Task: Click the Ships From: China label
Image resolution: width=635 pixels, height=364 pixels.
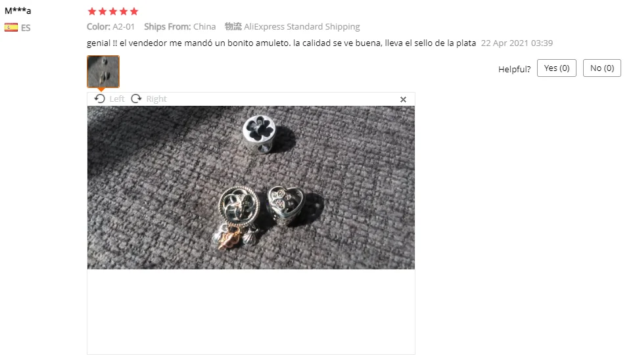Action: click(180, 27)
